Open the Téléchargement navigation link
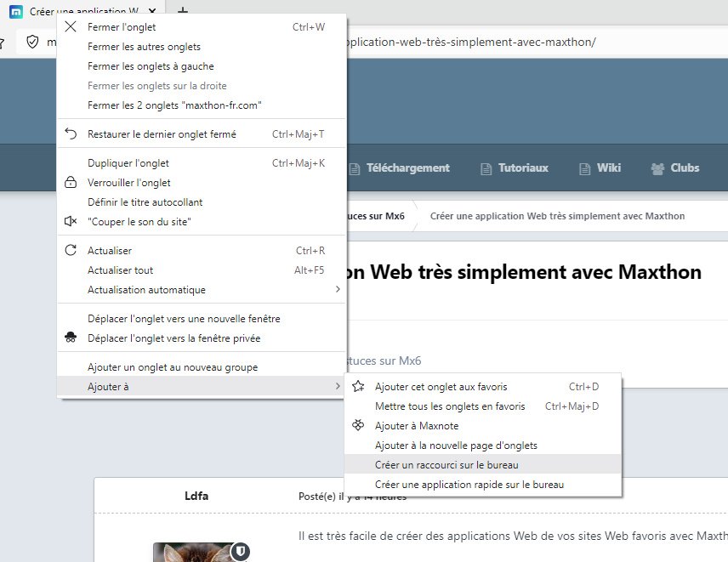The width and height of the screenshot is (728, 562). 407,168
